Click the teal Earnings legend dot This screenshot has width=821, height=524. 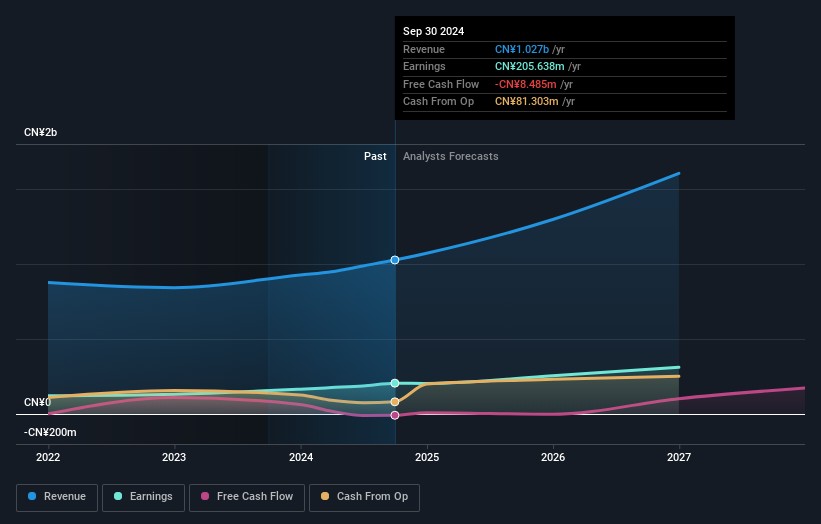point(118,496)
